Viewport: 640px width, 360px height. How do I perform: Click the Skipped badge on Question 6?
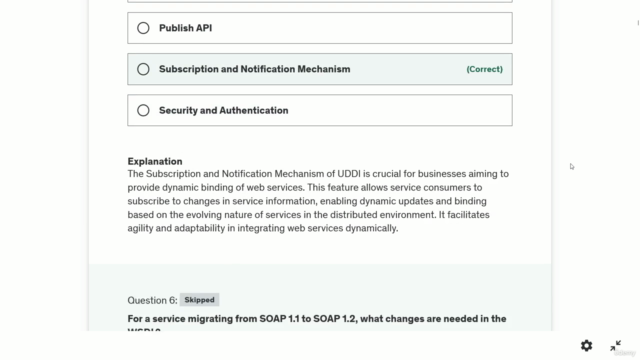pos(199,300)
